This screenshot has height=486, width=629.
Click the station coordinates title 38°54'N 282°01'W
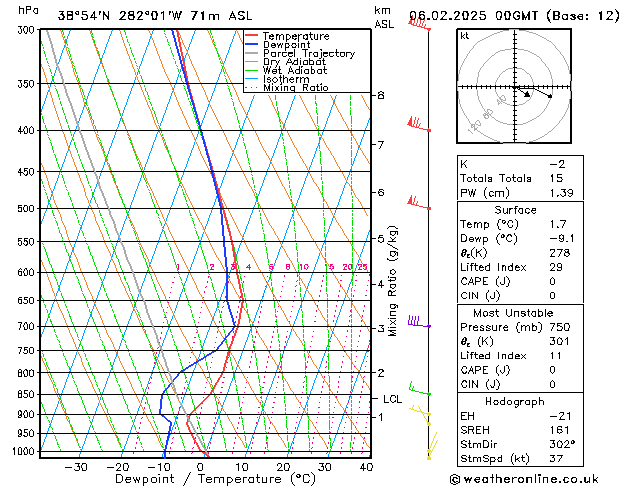click(120, 16)
